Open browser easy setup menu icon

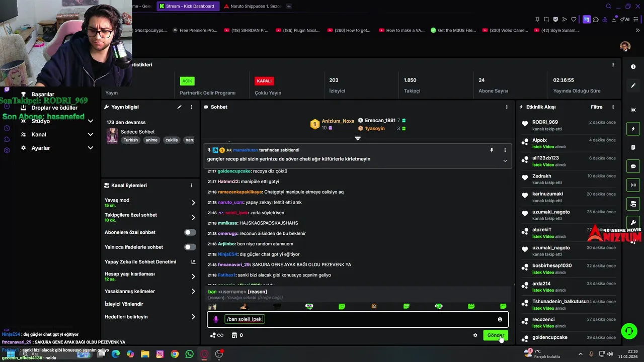coord(636,19)
